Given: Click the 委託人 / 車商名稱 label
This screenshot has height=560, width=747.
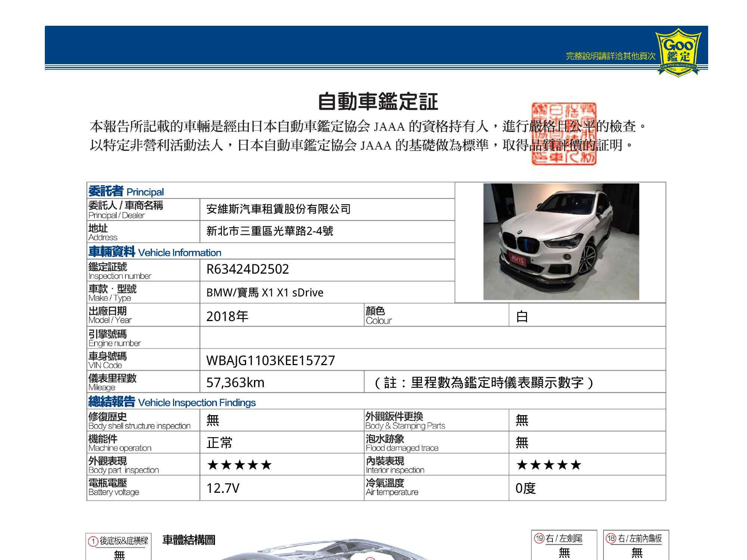Looking at the screenshot, I should 125,210.
